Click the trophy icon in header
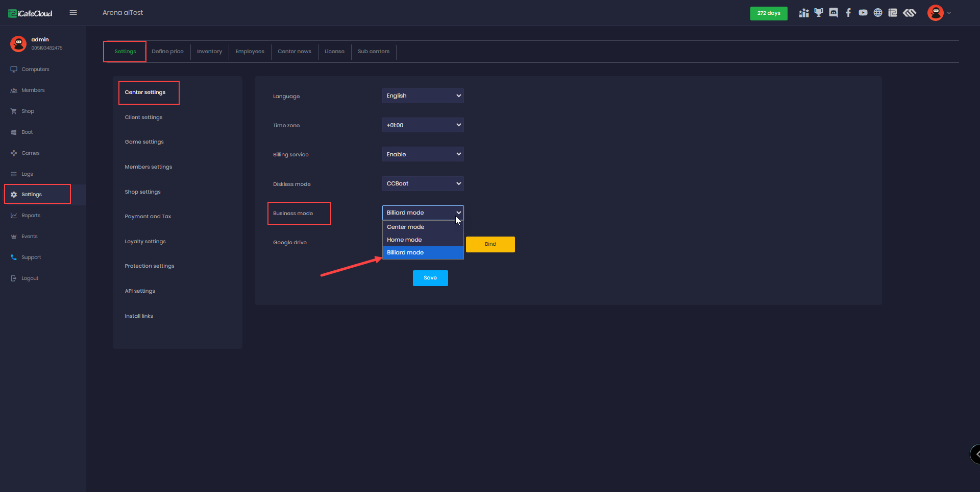Image resolution: width=980 pixels, height=492 pixels. 819,13
